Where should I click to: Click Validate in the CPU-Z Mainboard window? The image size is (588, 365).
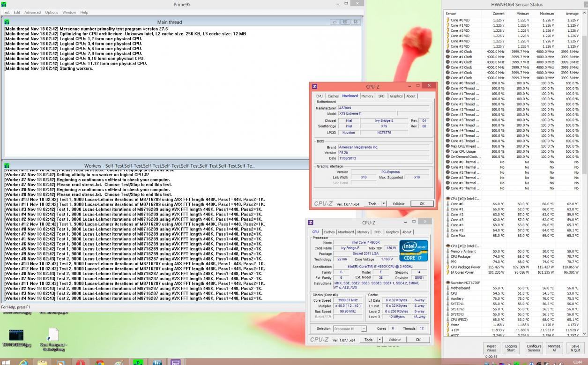[398, 204]
